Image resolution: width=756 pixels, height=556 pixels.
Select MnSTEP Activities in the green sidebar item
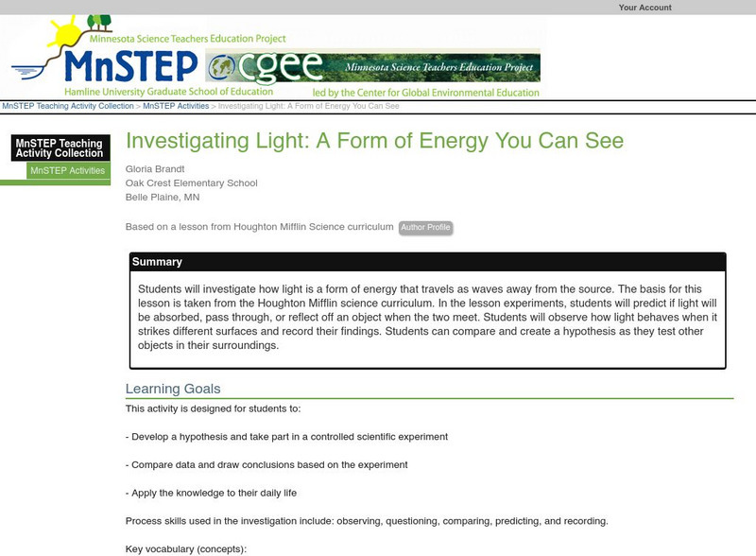pos(67,171)
